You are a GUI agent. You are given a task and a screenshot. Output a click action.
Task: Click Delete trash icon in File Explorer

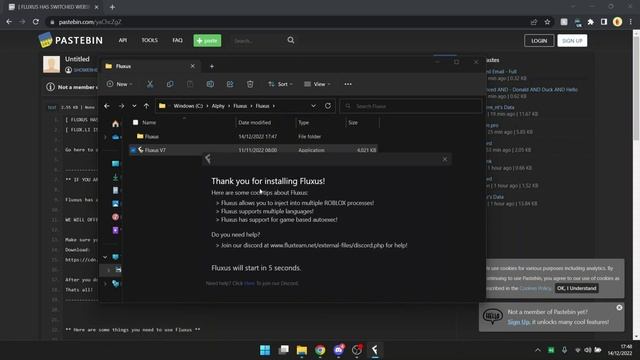point(250,84)
